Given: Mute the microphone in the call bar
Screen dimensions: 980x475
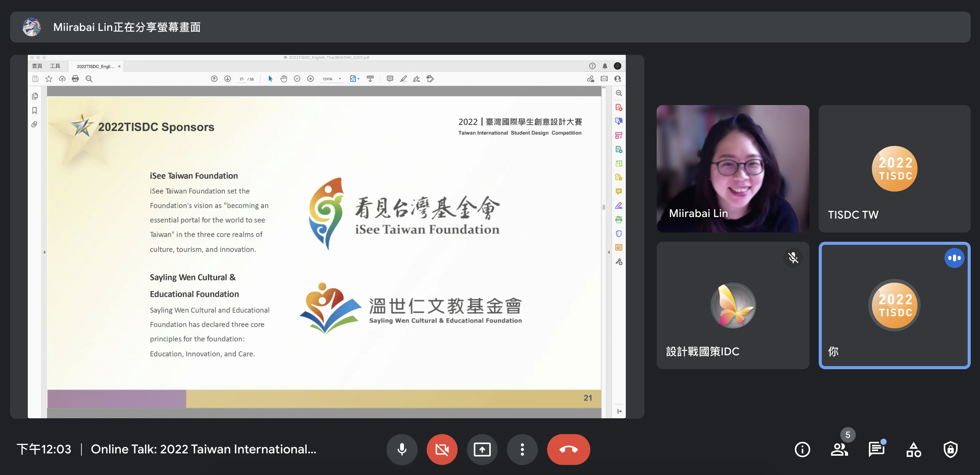Looking at the screenshot, I should 402,449.
